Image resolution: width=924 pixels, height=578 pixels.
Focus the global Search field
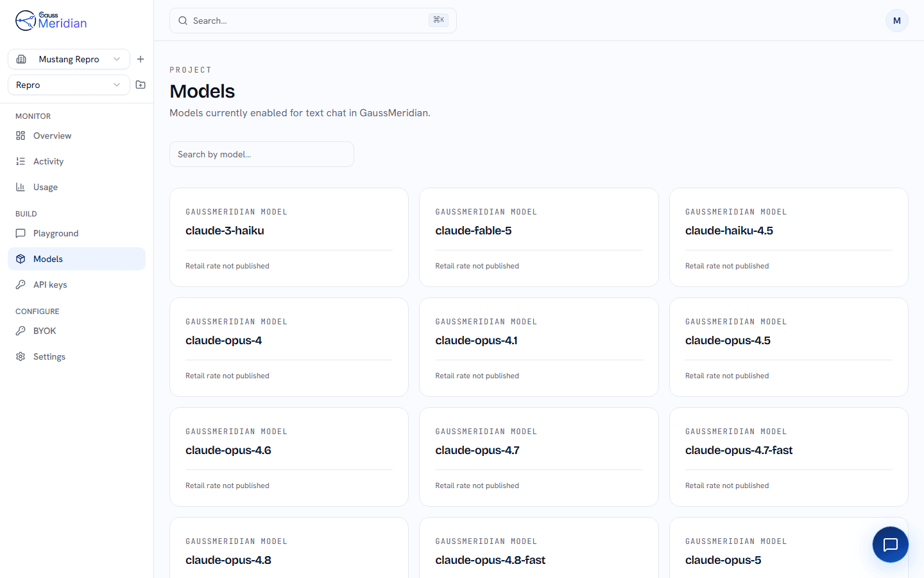point(313,21)
